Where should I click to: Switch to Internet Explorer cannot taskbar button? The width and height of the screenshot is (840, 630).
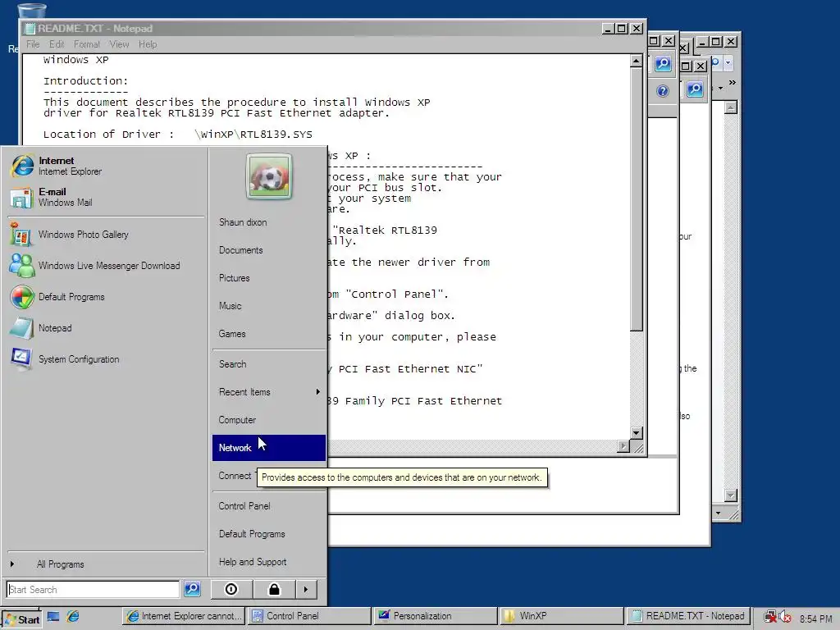click(183, 616)
